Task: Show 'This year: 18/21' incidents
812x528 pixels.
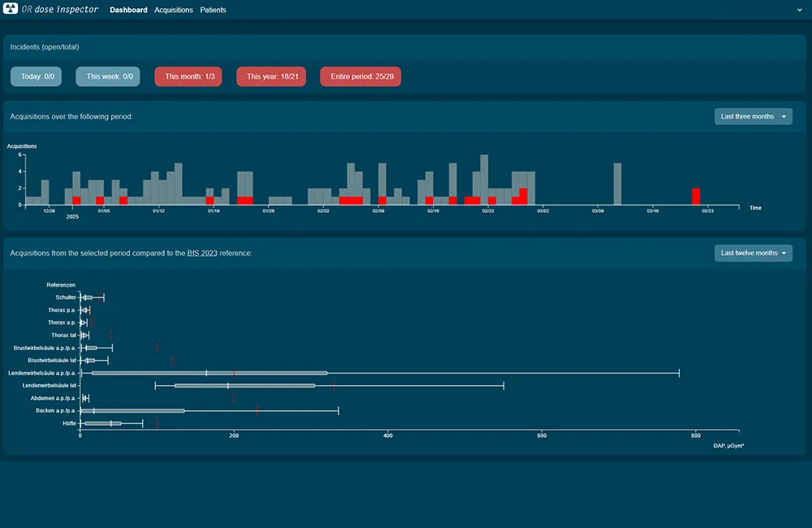Action: tap(271, 76)
